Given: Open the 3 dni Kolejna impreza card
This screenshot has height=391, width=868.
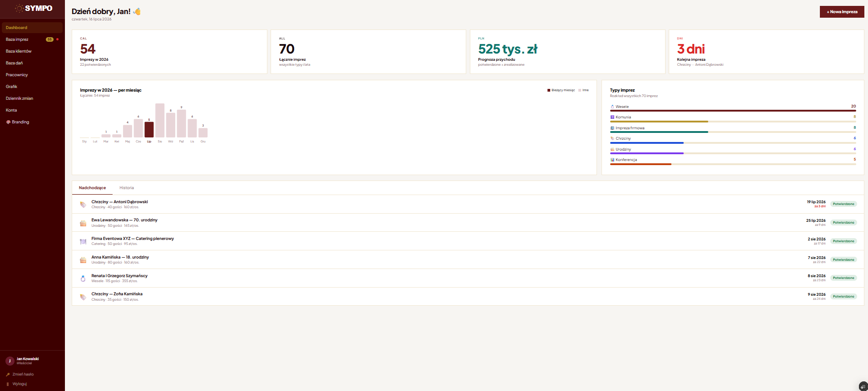Looking at the screenshot, I should click(766, 52).
